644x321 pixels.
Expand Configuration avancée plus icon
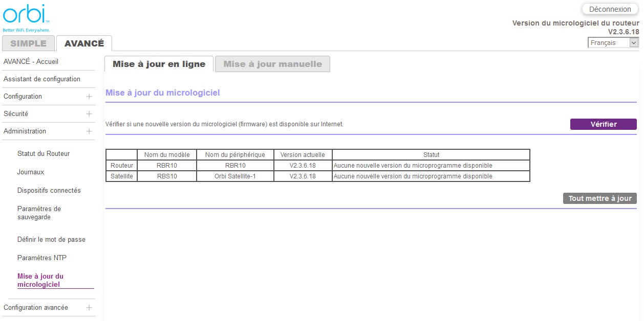coord(89,308)
